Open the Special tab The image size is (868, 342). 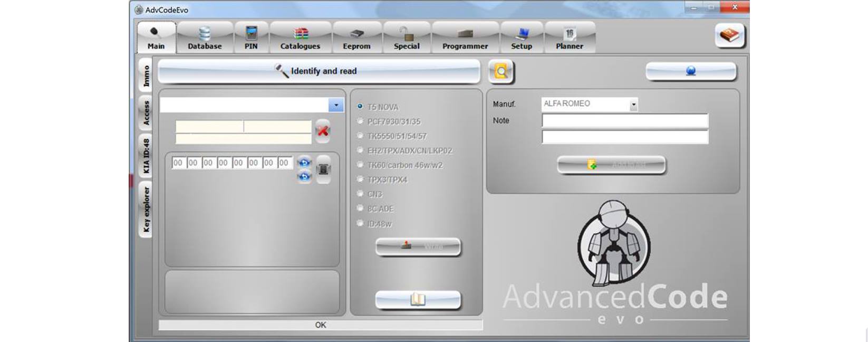(x=407, y=37)
